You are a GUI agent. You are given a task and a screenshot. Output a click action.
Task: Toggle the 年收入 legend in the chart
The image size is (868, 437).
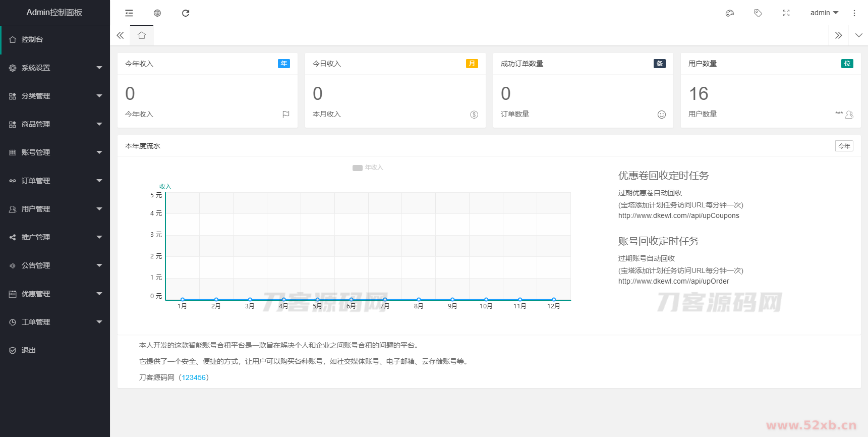coord(368,168)
